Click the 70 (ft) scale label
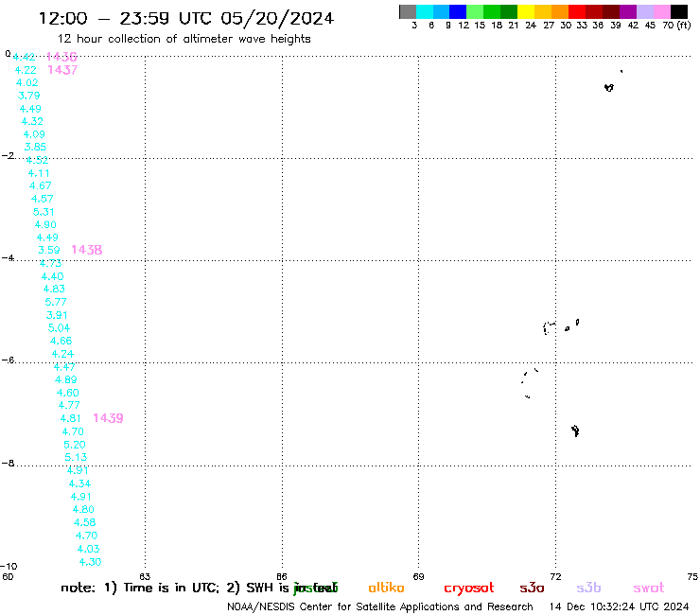The image size is (700, 615). [676, 26]
